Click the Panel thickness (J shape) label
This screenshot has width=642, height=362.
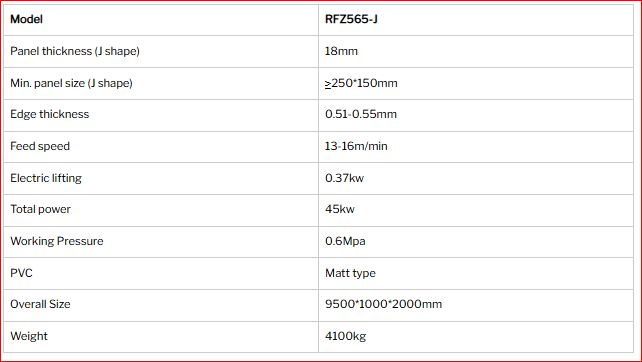[75, 51]
